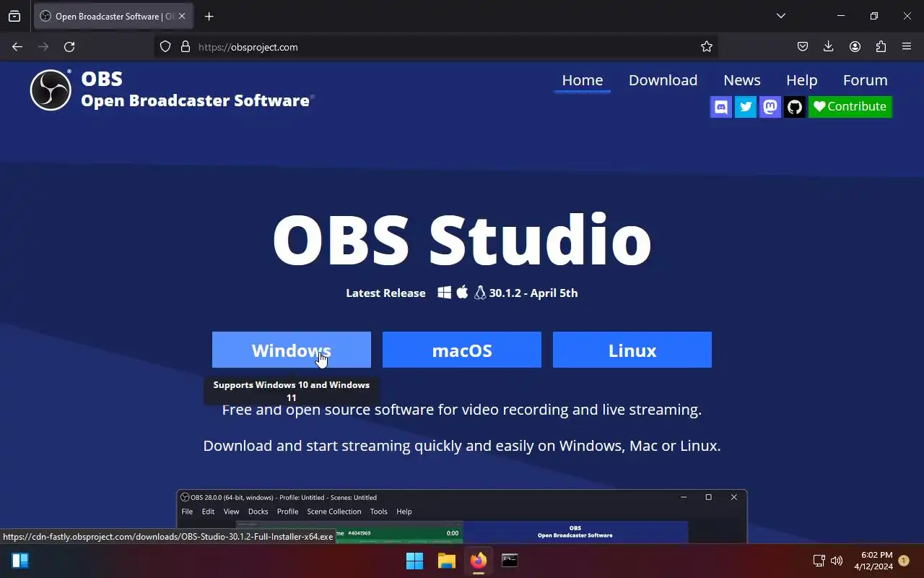Bookmark this page with star icon
Image resolution: width=924 pixels, height=578 pixels.
(x=707, y=47)
